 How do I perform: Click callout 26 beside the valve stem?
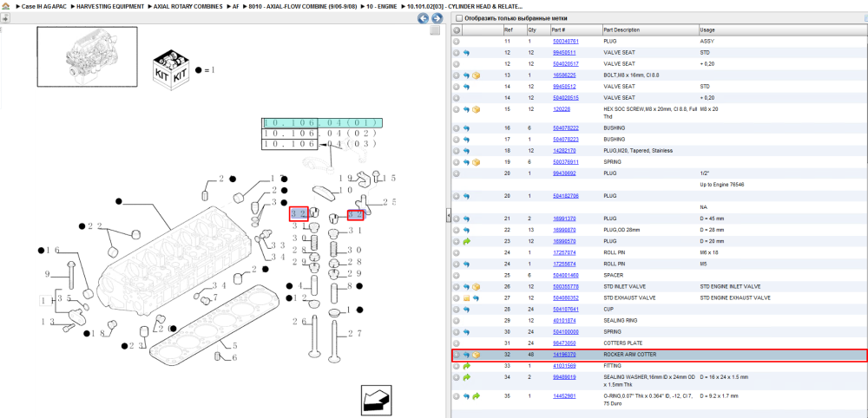[299, 322]
